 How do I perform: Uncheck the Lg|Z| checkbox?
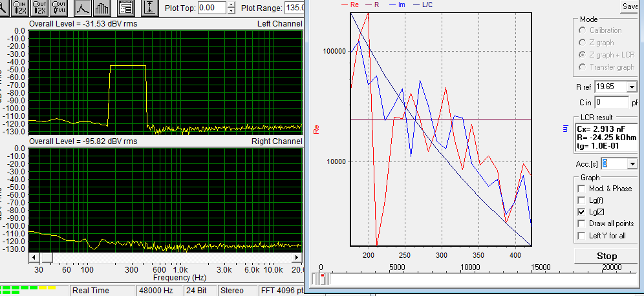[581, 212]
